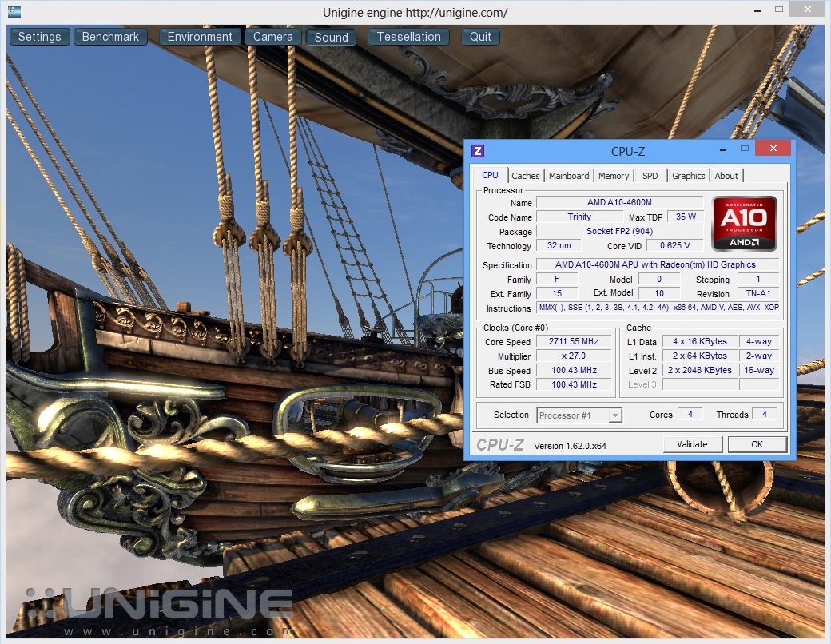Close the CPU-Z window
Screen dimensions: 831x644
click(x=773, y=149)
